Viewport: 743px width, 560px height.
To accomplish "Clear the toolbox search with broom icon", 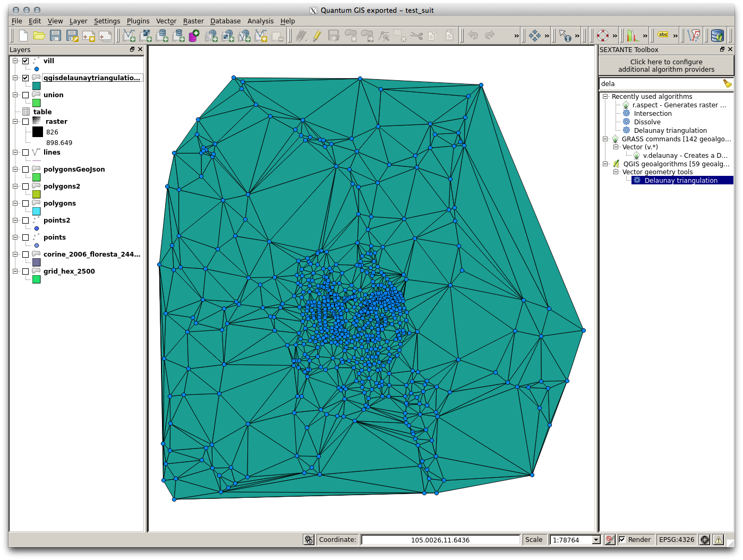I will click(x=727, y=83).
